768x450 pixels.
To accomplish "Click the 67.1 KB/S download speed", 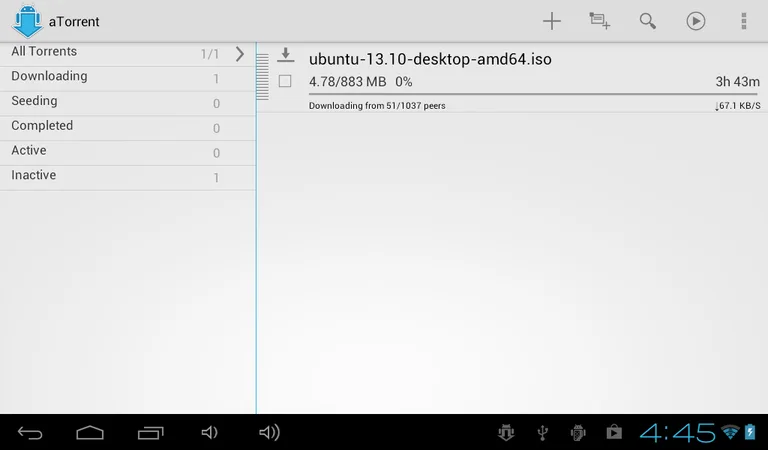I will coord(738,106).
